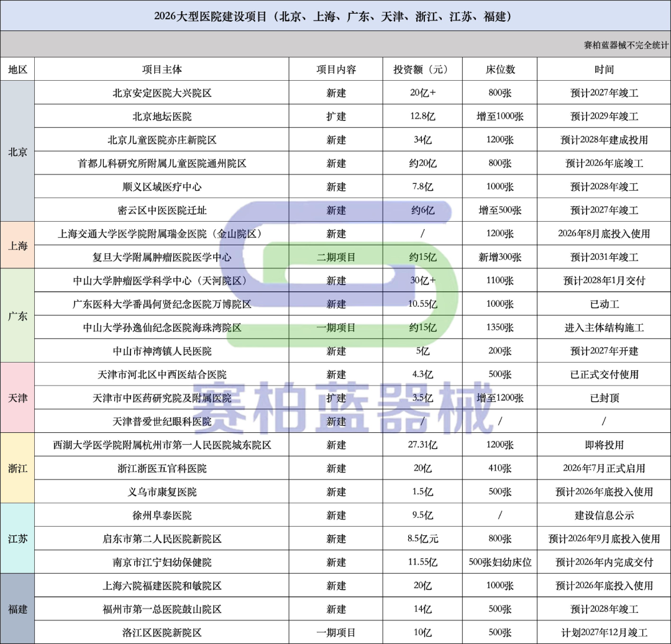Select the '增至1000张' bed count
Image resolution: width=671 pixels, height=644 pixels.
point(500,116)
